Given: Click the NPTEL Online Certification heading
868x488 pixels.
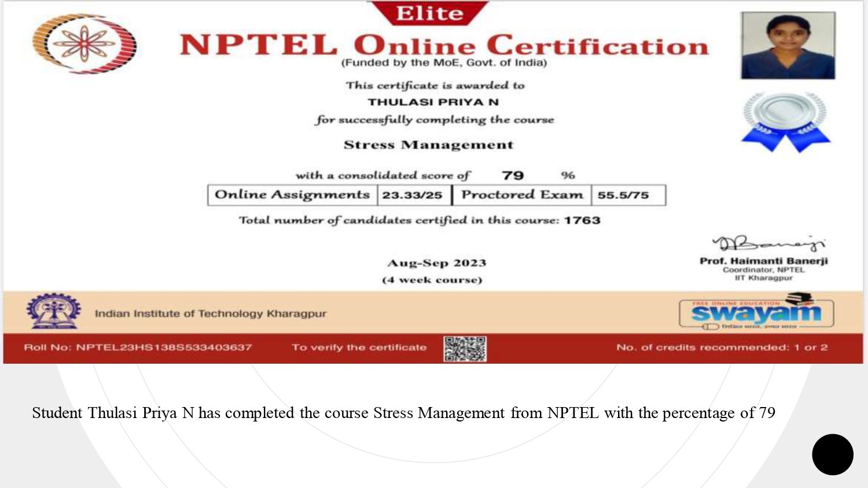Looking at the screenshot, I should click(x=444, y=45).
